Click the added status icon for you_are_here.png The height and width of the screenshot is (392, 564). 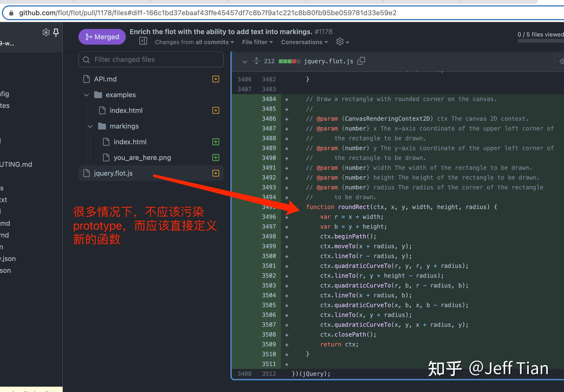[216, 158]
